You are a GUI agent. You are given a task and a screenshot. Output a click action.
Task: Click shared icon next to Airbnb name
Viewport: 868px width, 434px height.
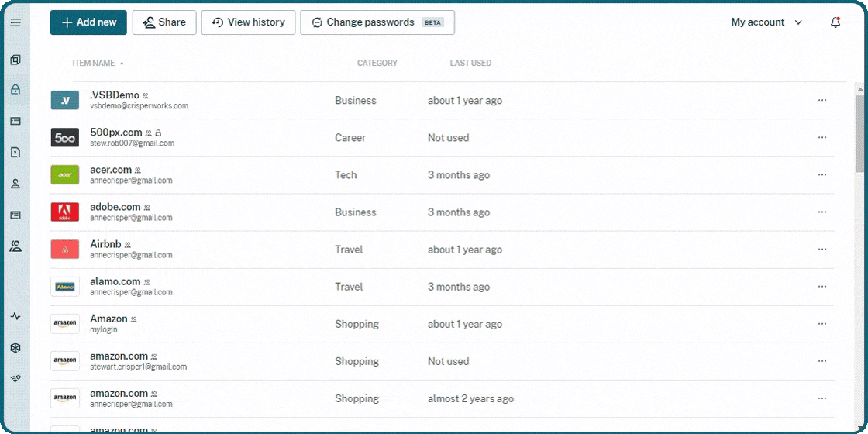pos(127,245)
